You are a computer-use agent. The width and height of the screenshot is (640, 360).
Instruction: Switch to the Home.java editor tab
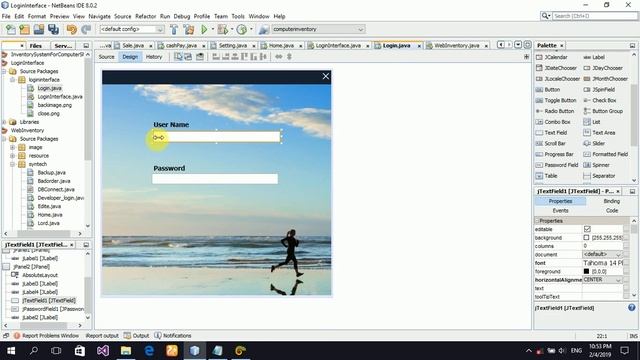click(281, 45)
